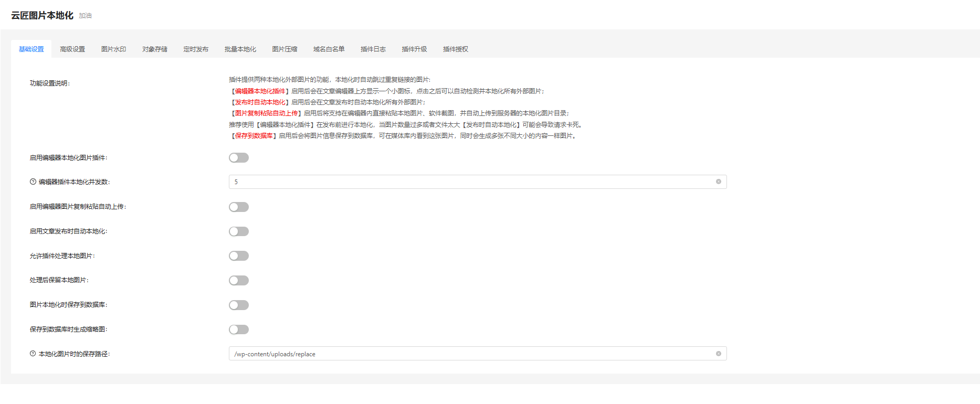Click the red 图片复制粘贴自动上传 text
The height and width of the screenshot is (404, 980).
tap(266, 113)
